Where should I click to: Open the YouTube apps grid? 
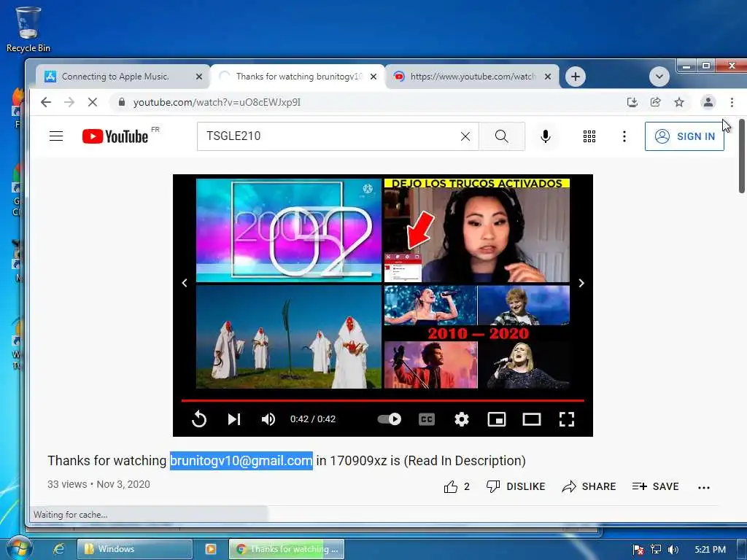click(x=589, y=136)
